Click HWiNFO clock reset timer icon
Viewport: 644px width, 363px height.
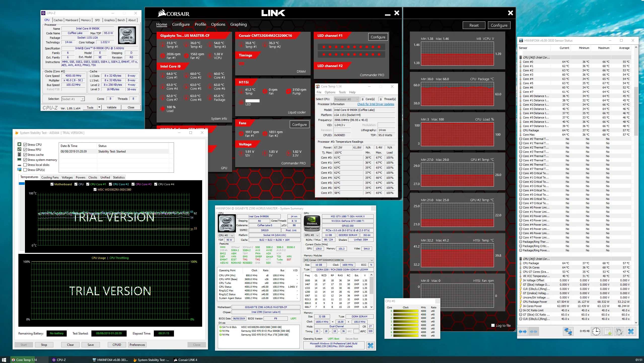tap(596, 331)
